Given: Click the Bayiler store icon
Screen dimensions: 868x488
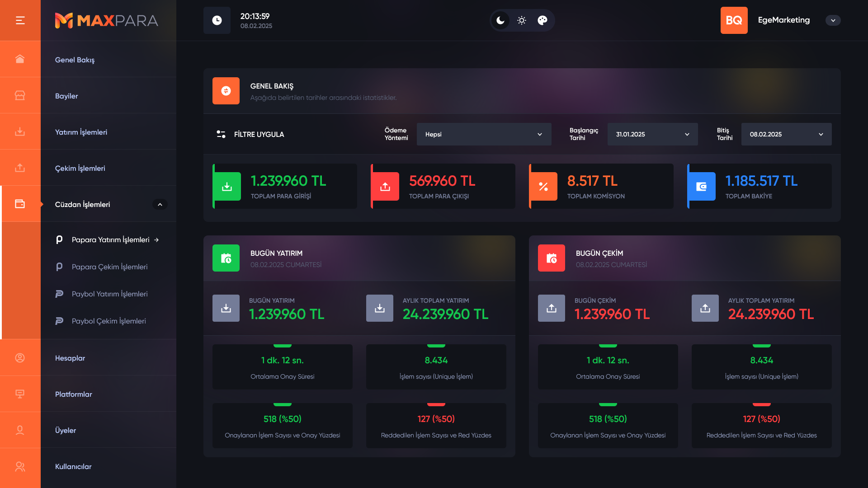Looking at the screenshot, I should 20,95.
